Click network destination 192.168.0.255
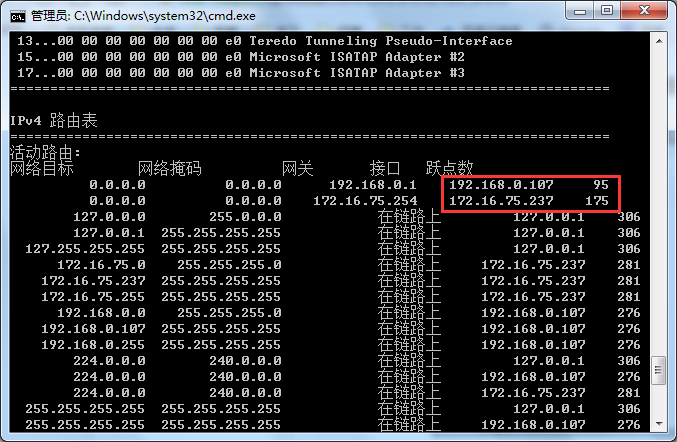677x442 pixels. pos(93,345)
